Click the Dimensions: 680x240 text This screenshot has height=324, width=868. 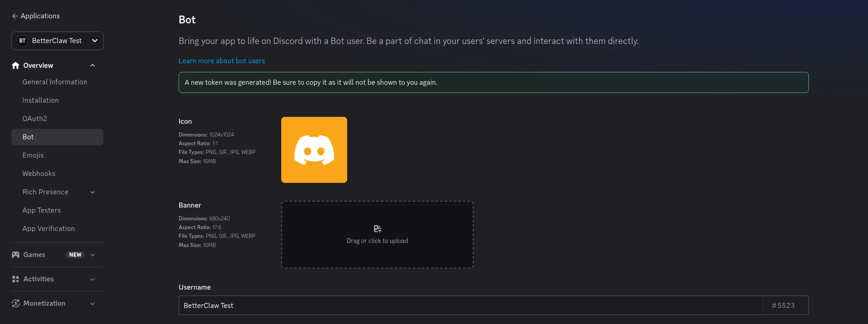tap(204, 219)
